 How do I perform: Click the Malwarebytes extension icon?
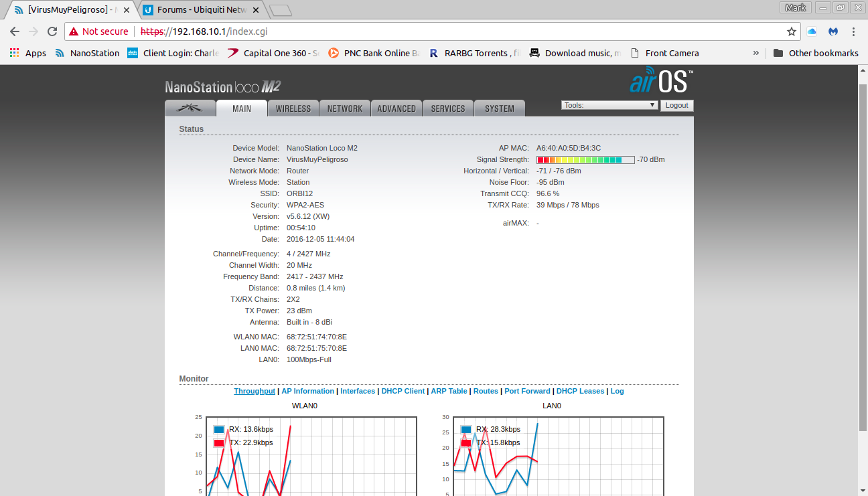(833, 31)
